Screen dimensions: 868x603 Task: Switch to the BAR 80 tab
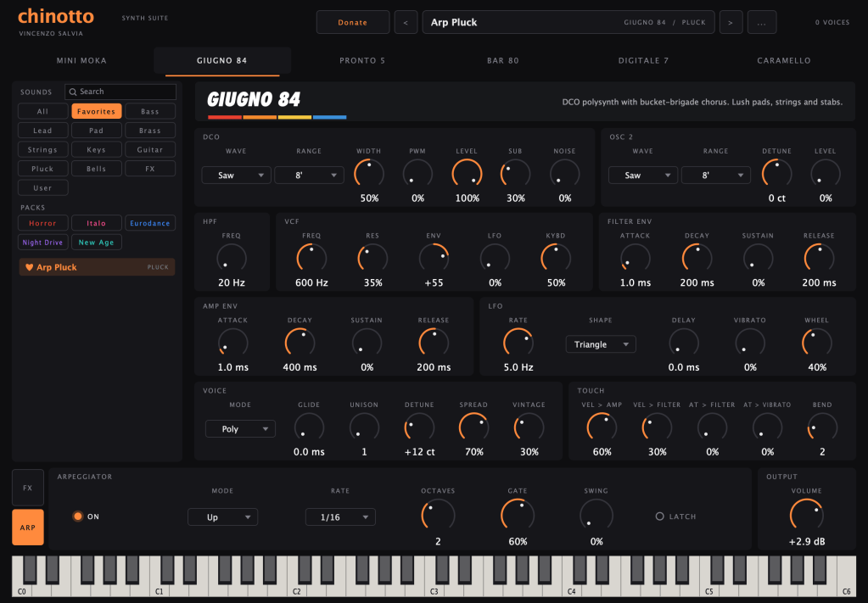coord(502,60)
